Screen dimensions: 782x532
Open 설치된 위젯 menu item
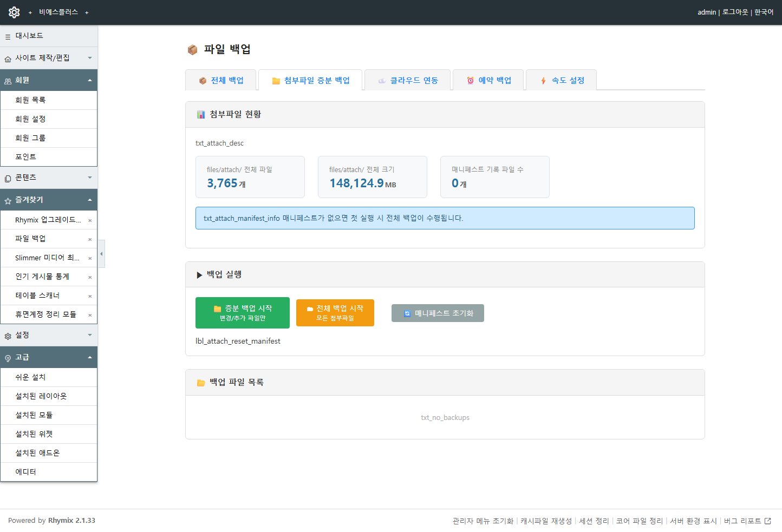click(49, 434)
